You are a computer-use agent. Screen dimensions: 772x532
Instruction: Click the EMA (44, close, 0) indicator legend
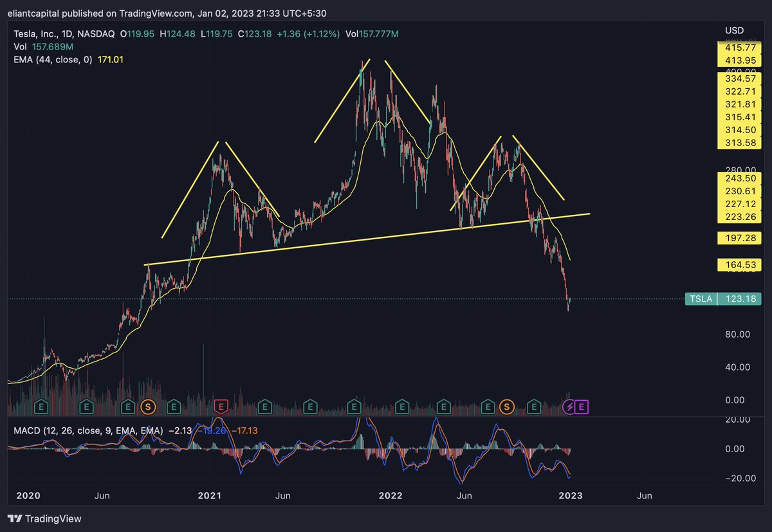coord(54,59)
